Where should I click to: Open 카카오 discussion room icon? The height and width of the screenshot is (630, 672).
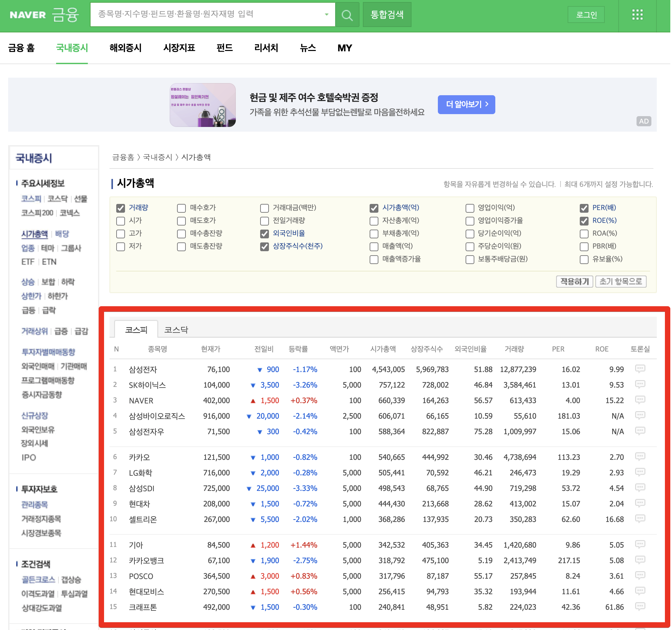coord(640,457)
